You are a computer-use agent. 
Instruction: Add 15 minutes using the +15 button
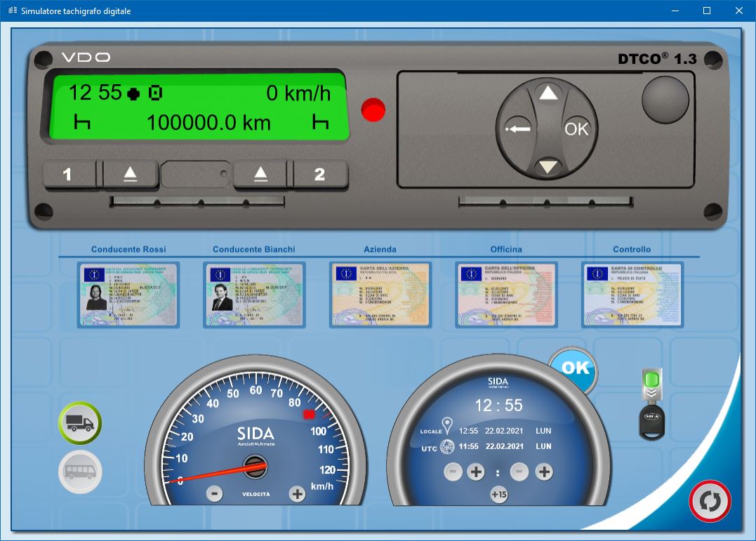point(499,495)
